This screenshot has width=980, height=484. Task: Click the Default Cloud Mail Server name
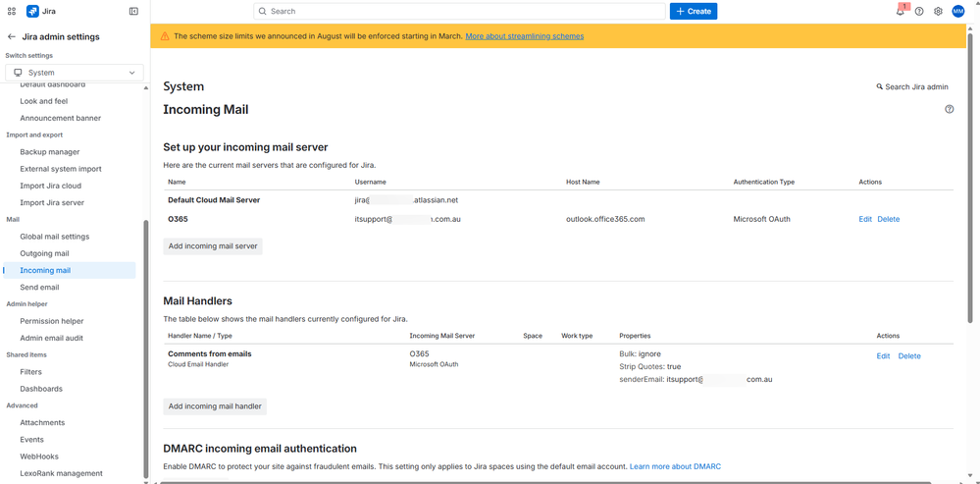(x=214, y=200)
